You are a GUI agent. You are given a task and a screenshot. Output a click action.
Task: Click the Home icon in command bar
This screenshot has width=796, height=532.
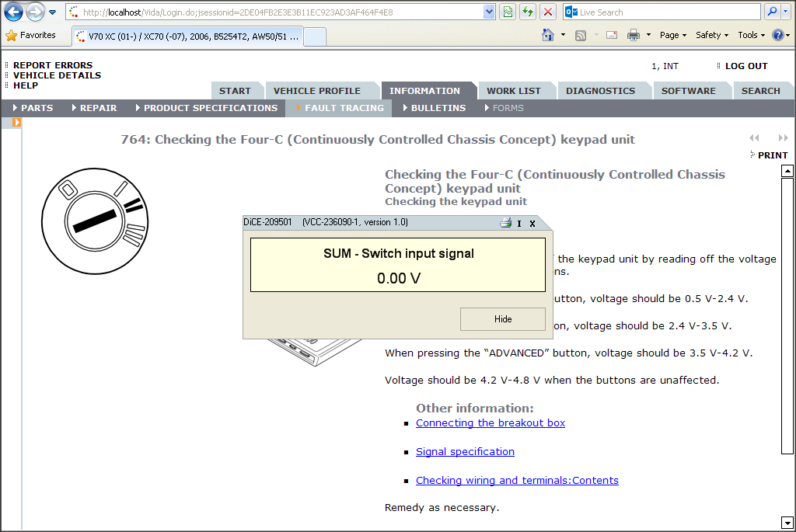click(548, 35)
